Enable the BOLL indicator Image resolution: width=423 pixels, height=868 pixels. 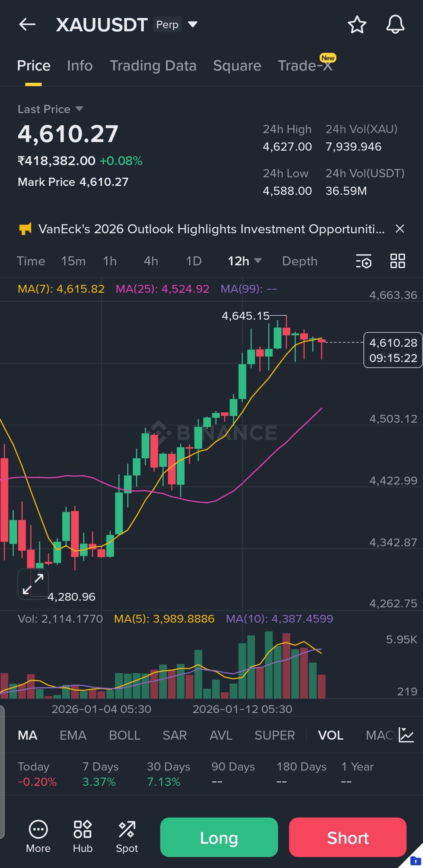pos(125,735)
